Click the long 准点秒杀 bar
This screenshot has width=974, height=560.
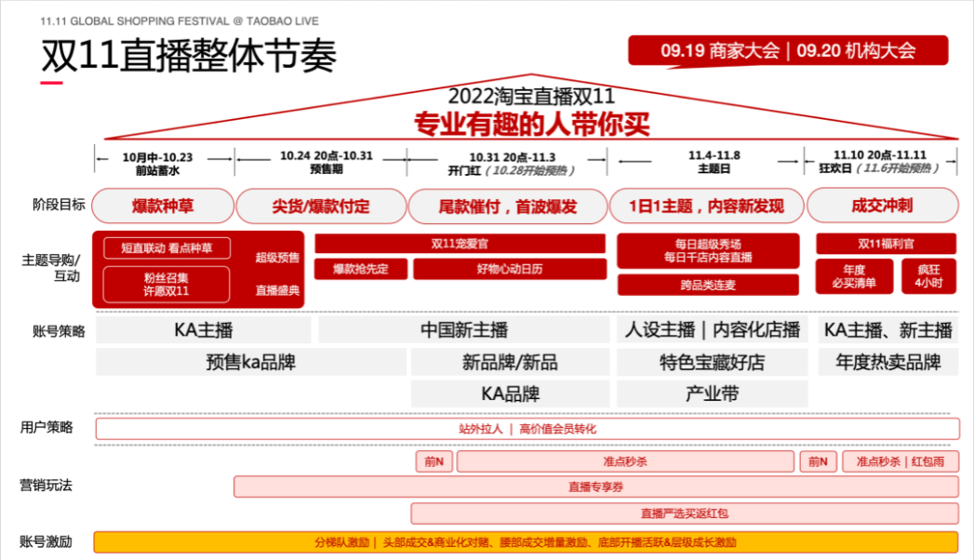point(625,461)
